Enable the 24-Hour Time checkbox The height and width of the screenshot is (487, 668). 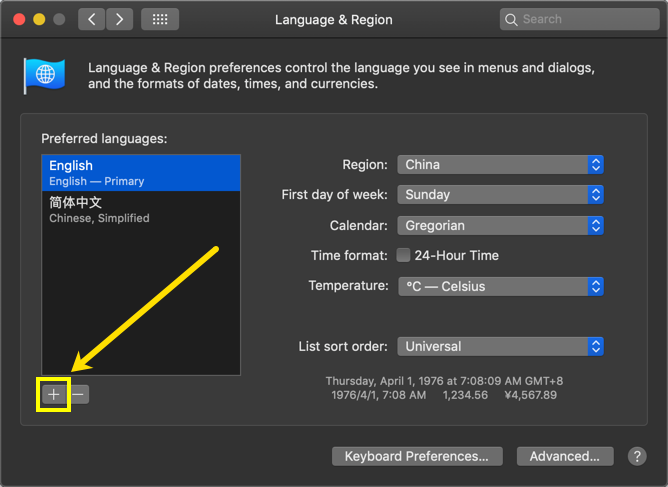click(x=404, y=255)
